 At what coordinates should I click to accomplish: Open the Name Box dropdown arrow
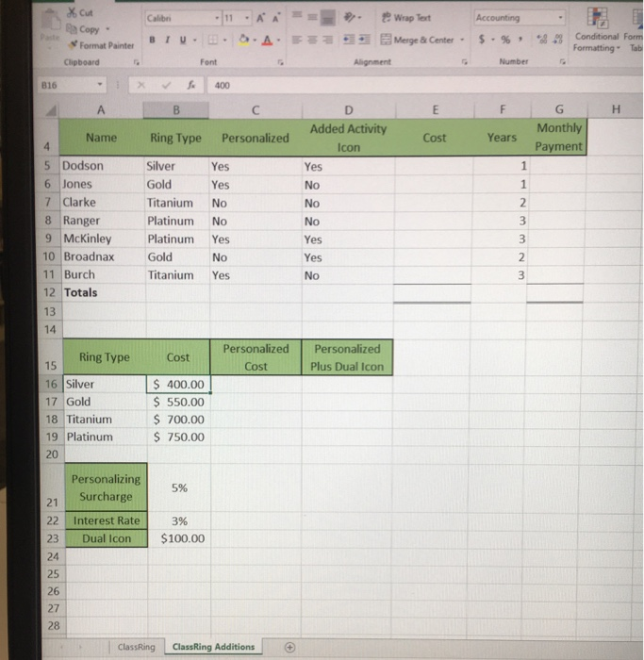coord(100,85)
